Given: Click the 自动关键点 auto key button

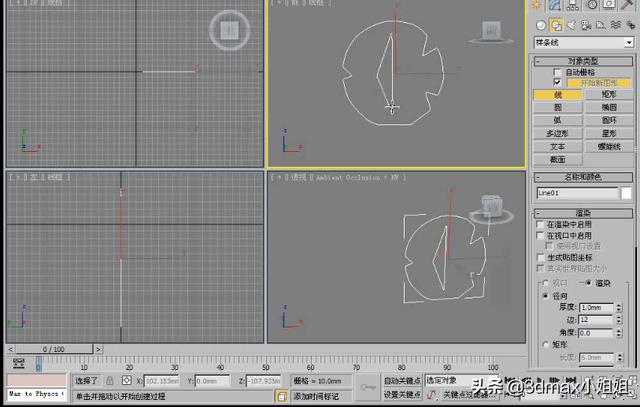Looking at the screenshot, I should tap(402, 380).
